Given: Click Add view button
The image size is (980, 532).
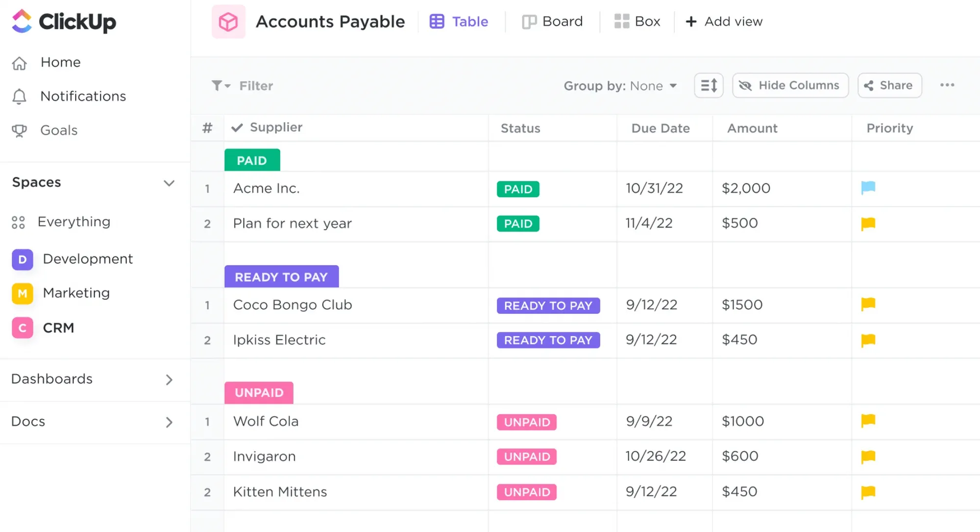Looking at the screenshot, I should [x=724, y=22].
